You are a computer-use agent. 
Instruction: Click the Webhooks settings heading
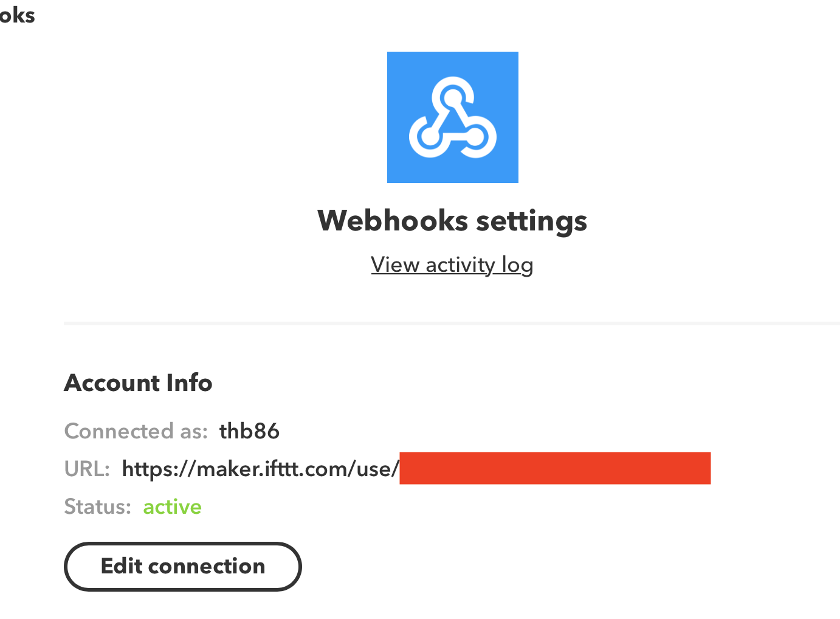[x=452, y=220]
